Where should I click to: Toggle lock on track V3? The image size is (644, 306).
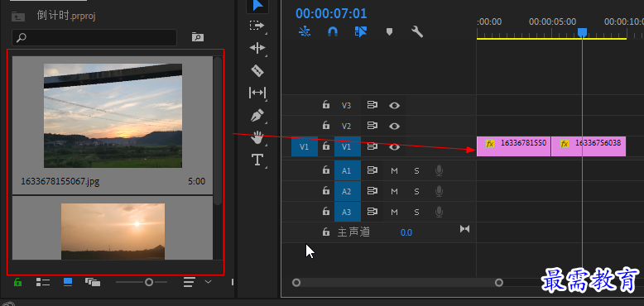tap(325, 105)
